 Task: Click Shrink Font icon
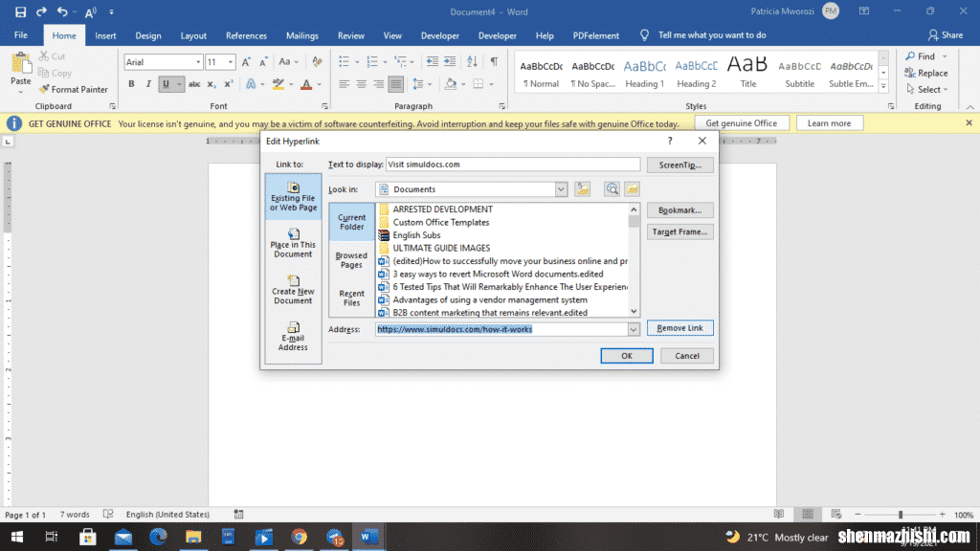point(263,62)
